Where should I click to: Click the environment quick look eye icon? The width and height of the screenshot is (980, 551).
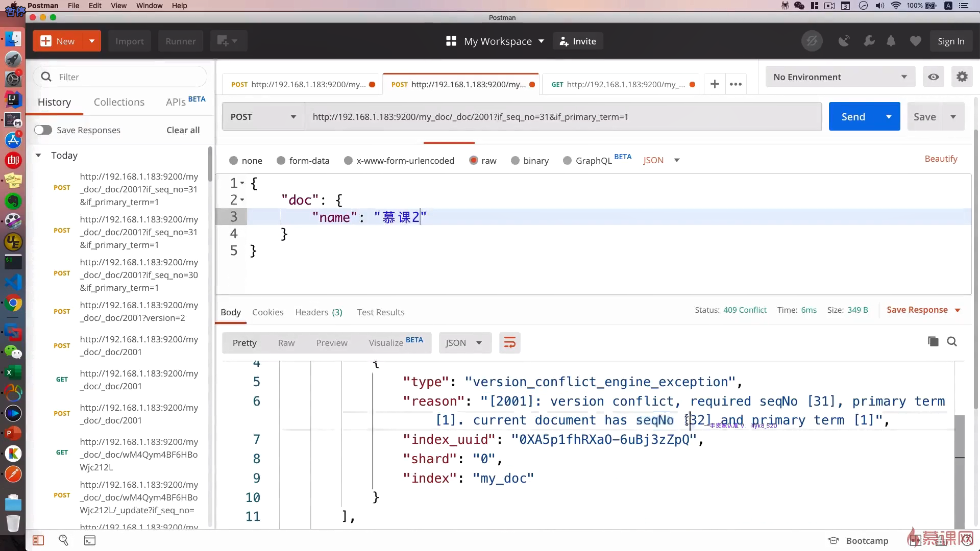(x=934, y=77)
